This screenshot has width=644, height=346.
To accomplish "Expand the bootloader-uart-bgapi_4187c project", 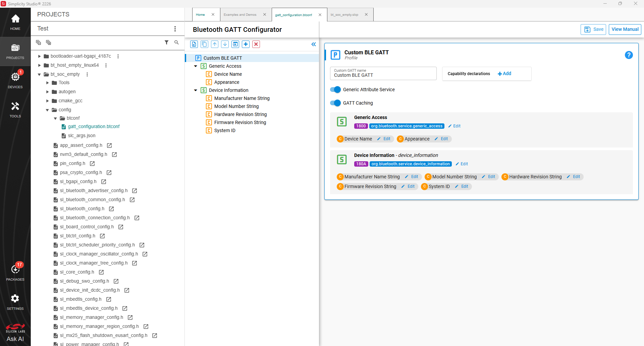I will pyautogui.click(x=39, y=56).
